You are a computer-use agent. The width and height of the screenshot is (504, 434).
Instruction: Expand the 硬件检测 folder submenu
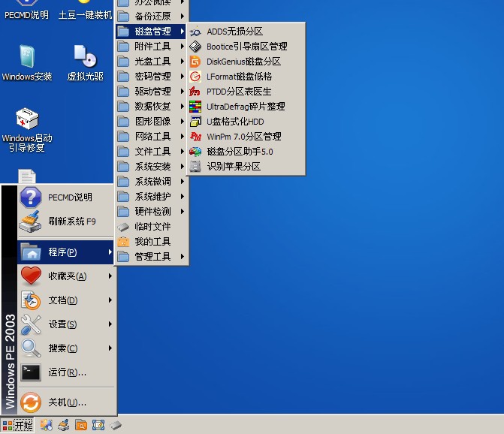[152, 212]
